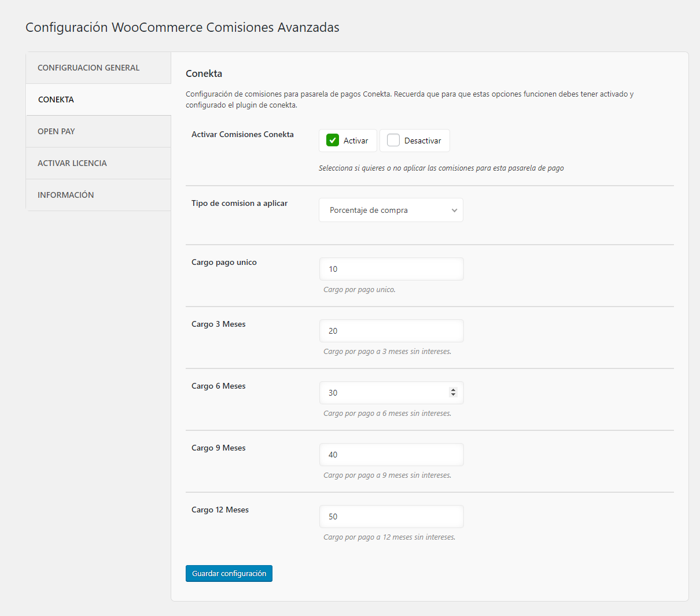Select the Cargo 9 Meses field
Image resolution: width=700 pixels, height=616 pixels.
pyautogui.click(x=391, y=455)
